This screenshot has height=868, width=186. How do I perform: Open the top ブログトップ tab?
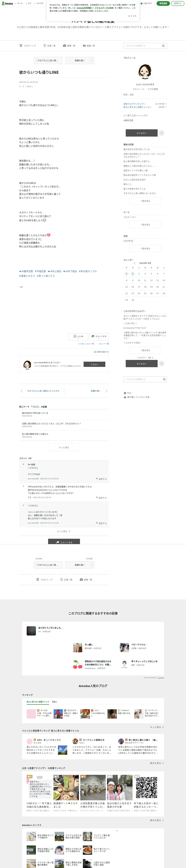[28, 45]
